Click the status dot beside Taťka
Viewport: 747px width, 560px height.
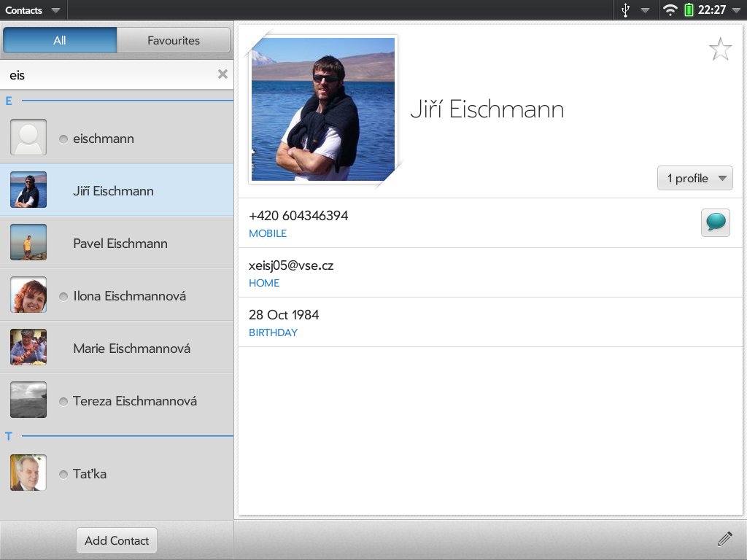(63, 474)
